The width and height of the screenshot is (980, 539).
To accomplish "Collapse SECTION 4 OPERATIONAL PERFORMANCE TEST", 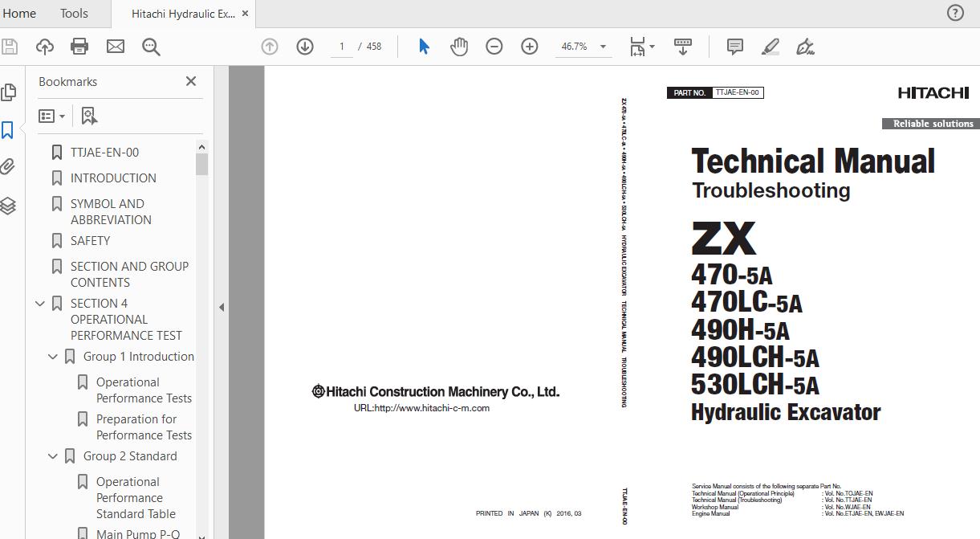I will pyautogui.click(x=40, y=304).
